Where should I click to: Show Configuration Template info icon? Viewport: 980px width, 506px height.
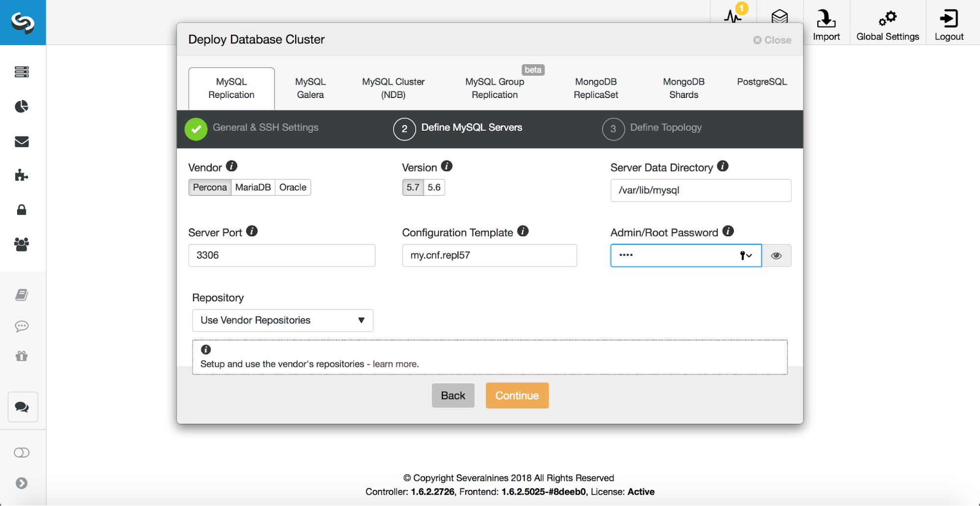pyautogui.click(x=523, y=231)
